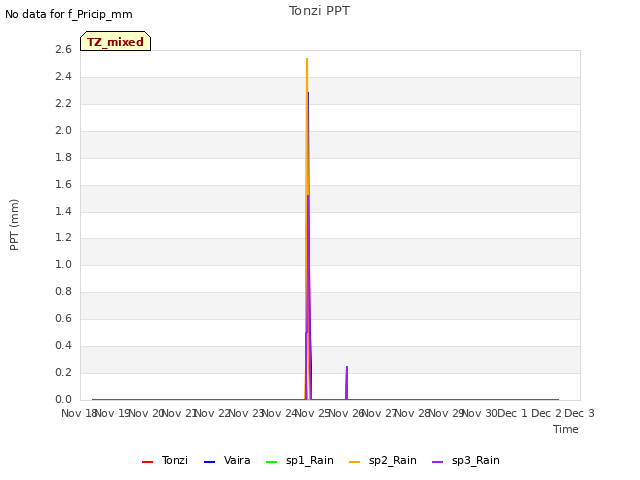Click the Dec 2 x-axis tick label
The height and width of the screenshot is (480, 640).
[x=546, y=413]
